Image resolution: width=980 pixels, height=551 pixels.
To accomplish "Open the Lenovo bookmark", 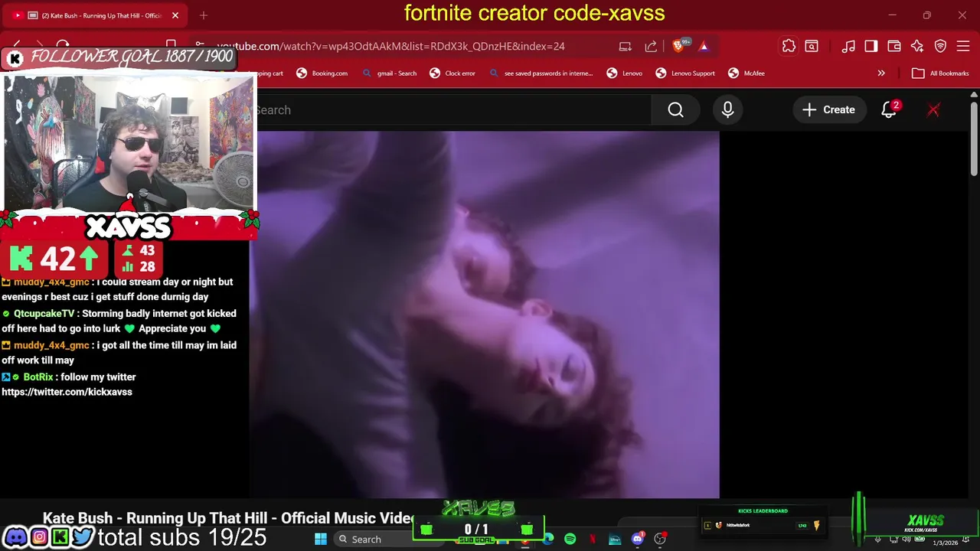I will (625, 73).
